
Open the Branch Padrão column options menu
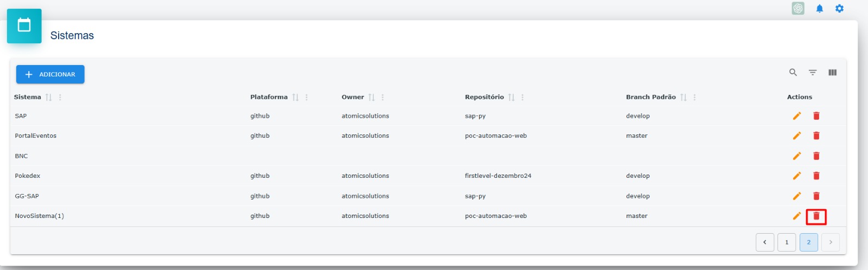click(x=694, y=97)
